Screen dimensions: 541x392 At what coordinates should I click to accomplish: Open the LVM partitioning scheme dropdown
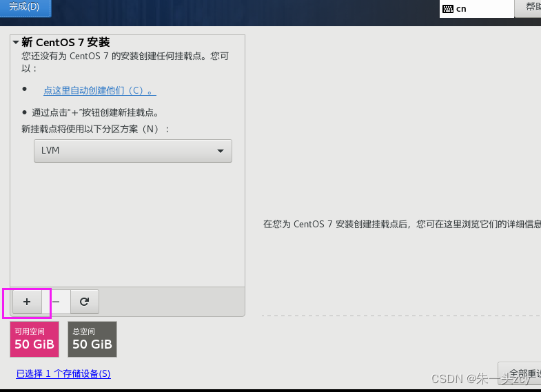pyautogui.click(x=133, y=151)
